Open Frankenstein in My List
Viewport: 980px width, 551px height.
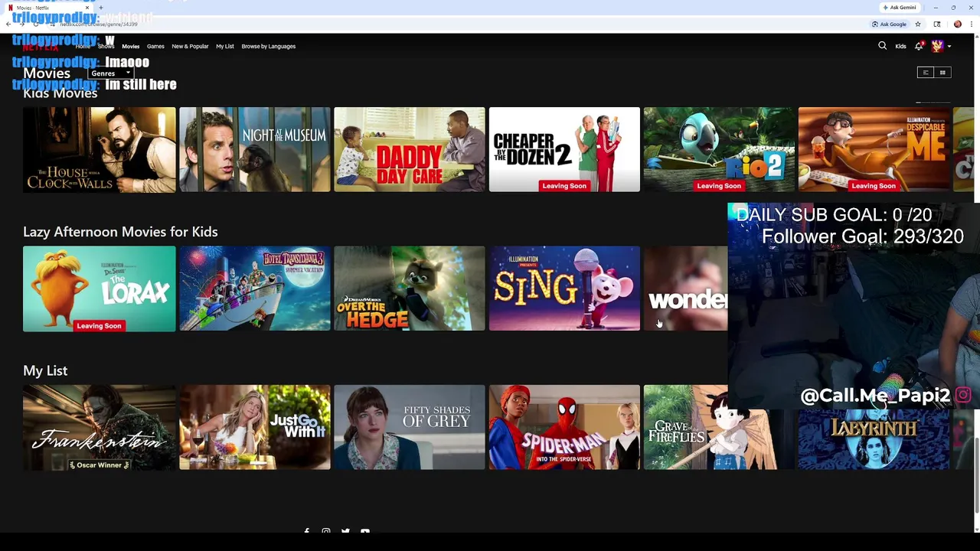tap(99, 427)
